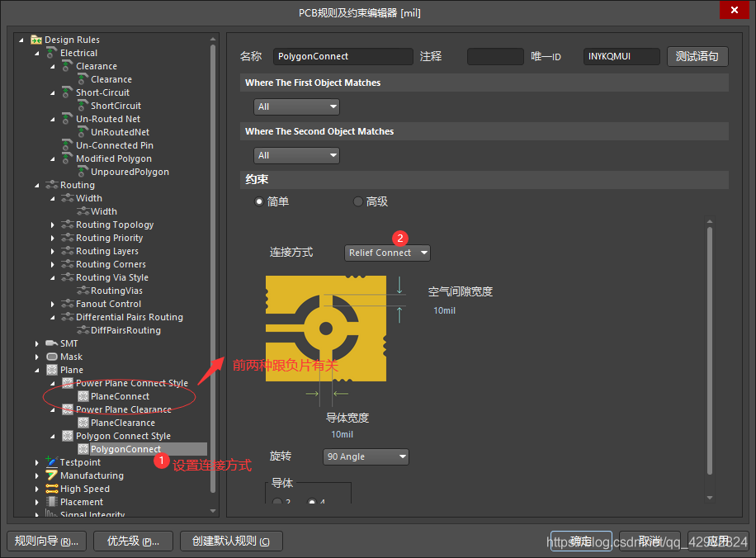756x558 pixels.
Task: Select the 简单 constraint radio button
Action: click(259, 201)
